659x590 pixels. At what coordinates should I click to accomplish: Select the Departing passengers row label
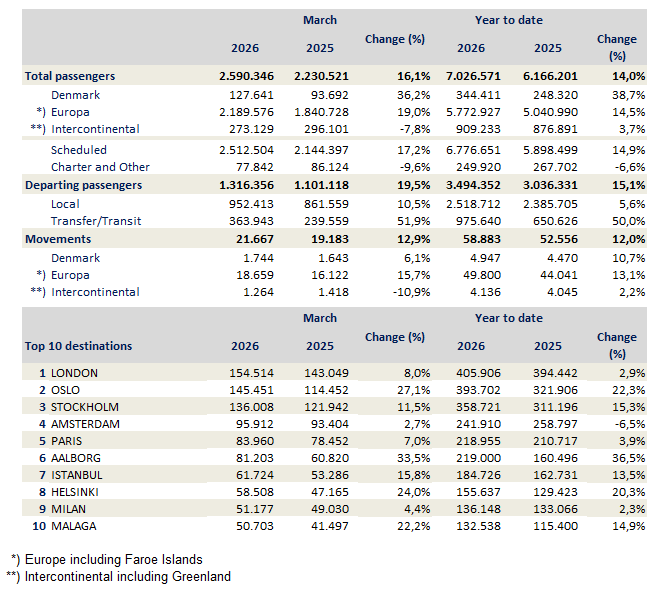(84, 185)
